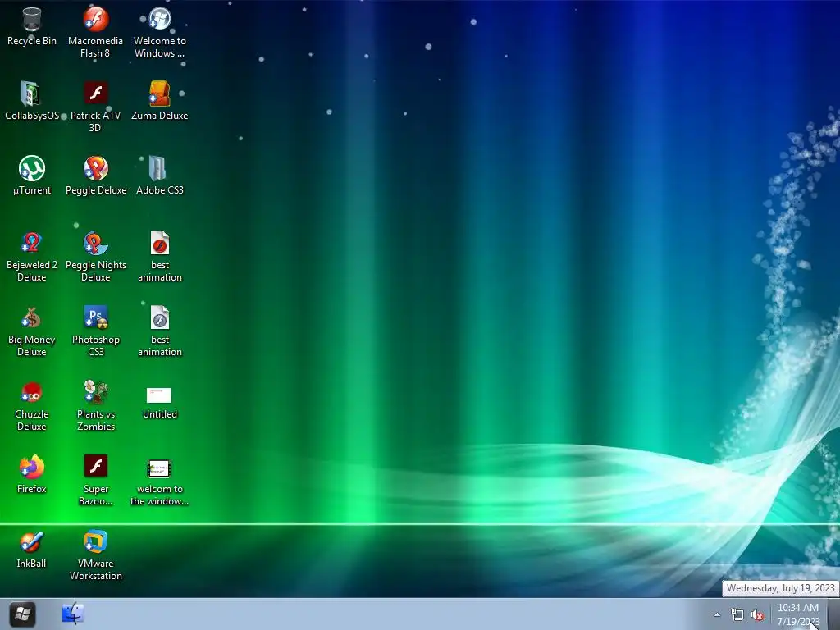This screenshot has width=840, height=630.
Task: Select the Macromedia Flash 8 shortcut
Action: pyautogui.click(x=95, y=32)
